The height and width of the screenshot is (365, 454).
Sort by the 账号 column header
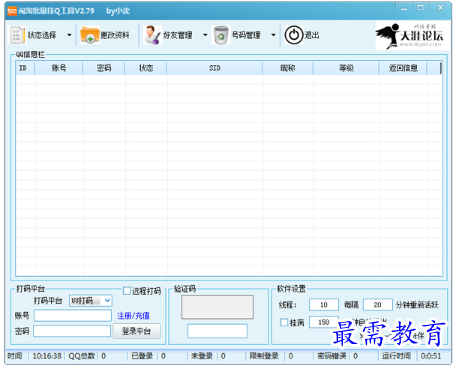coord(59,68)
